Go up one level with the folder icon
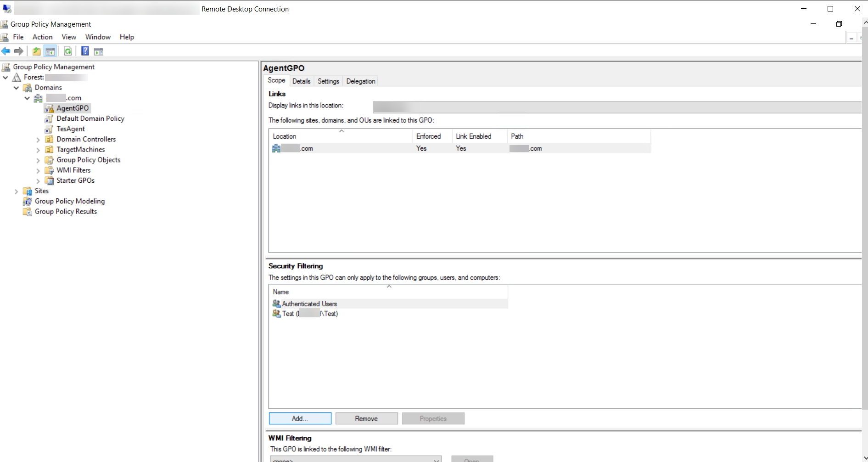The image size is (868, 462). pyautogui.click(x=36, y=51)
